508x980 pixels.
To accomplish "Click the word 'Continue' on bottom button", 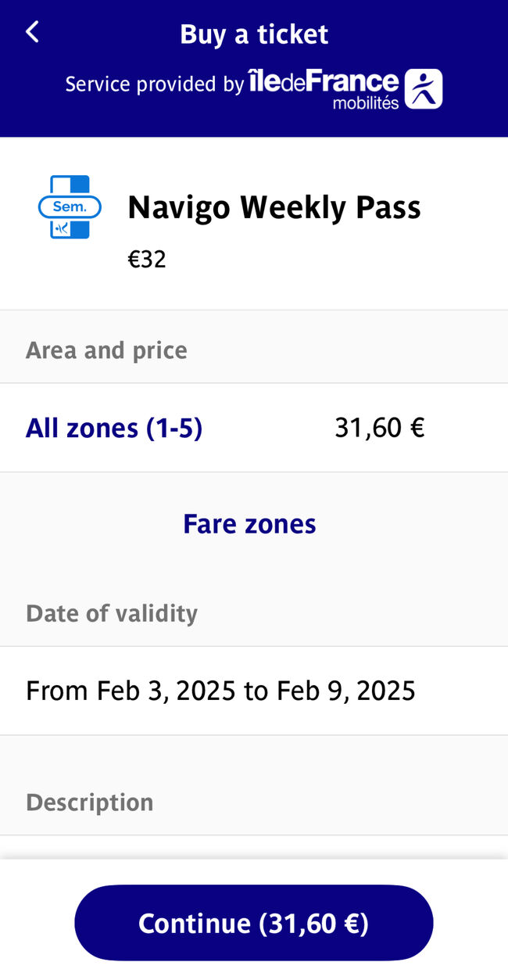I will pyautogui.click(x=194, y=923).
